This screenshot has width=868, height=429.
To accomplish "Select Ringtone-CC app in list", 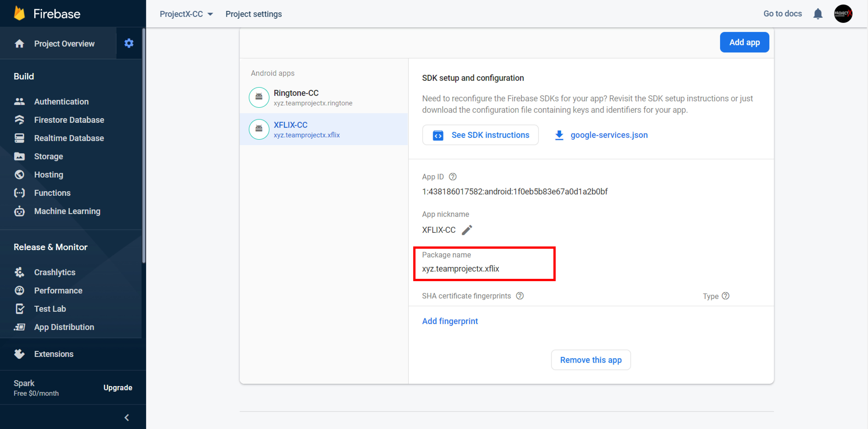I will pos(324,97).
